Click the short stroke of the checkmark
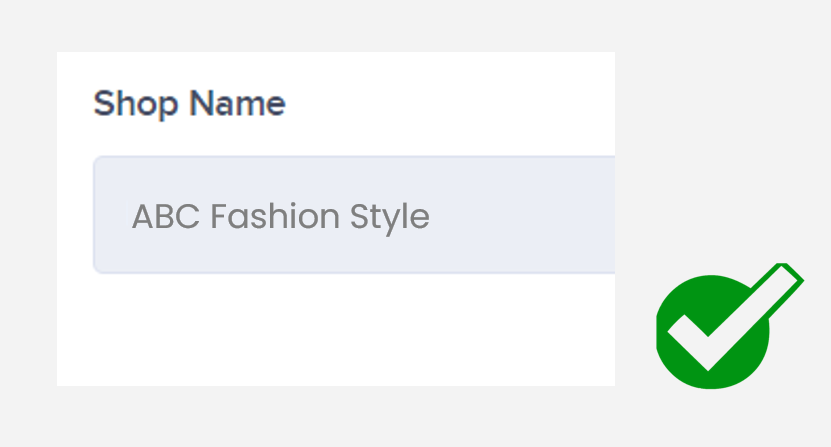This screenshot has height=447, width=831. [688, 335]
